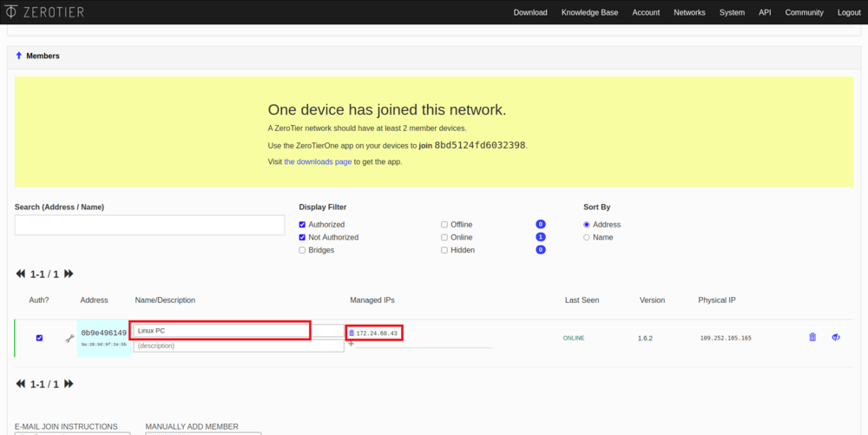This screenshot has height=435, width=868.
Task: Go to next page in bottom pagination
Action: 69,384
